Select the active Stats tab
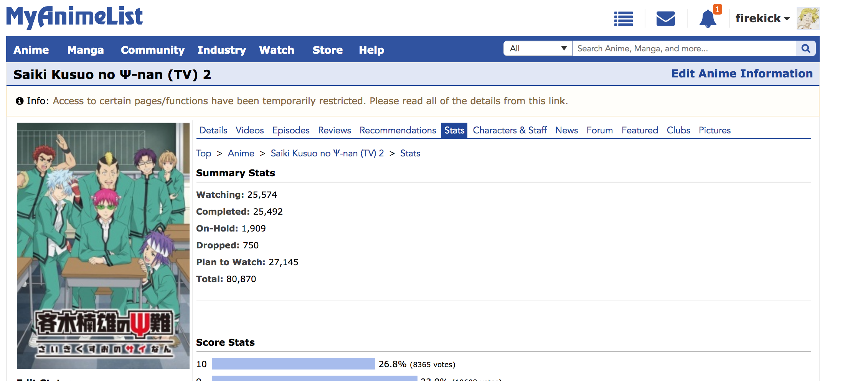Image resolution: width=868 pixels, height=381 pixels. (454, 130)
